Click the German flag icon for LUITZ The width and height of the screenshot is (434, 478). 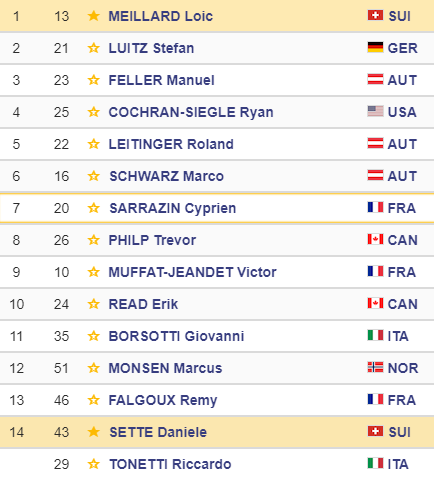[375, 47]
